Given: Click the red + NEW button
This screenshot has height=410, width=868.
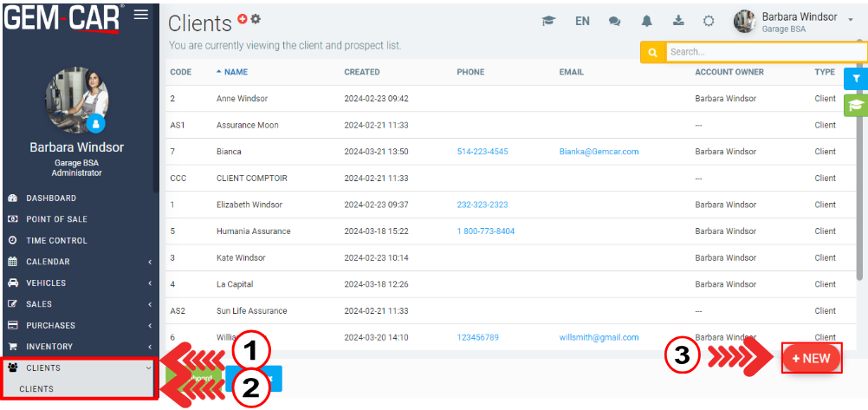Looking at the screenshot, I should [811, 358].
